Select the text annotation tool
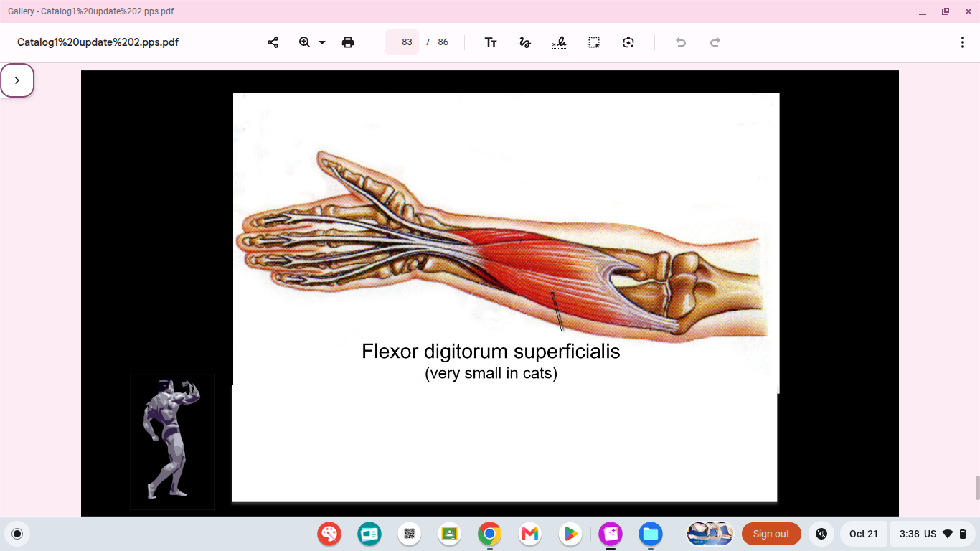 (491, 42)
